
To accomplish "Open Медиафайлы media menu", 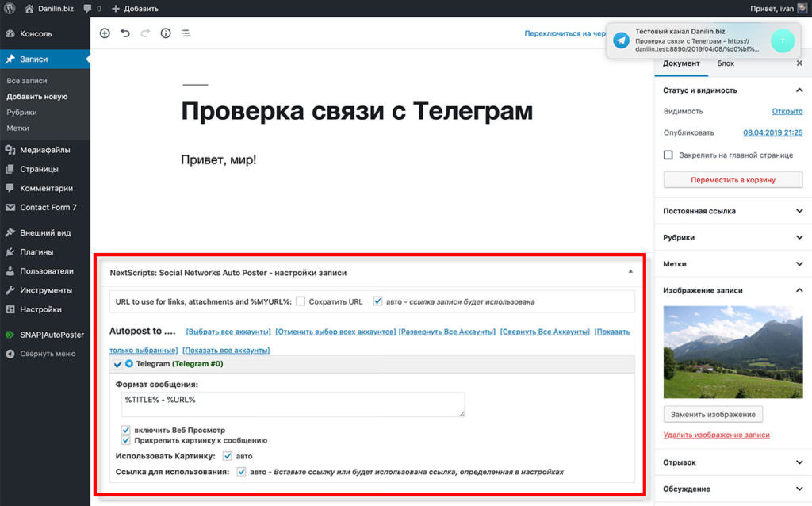I will coord(45,150).
